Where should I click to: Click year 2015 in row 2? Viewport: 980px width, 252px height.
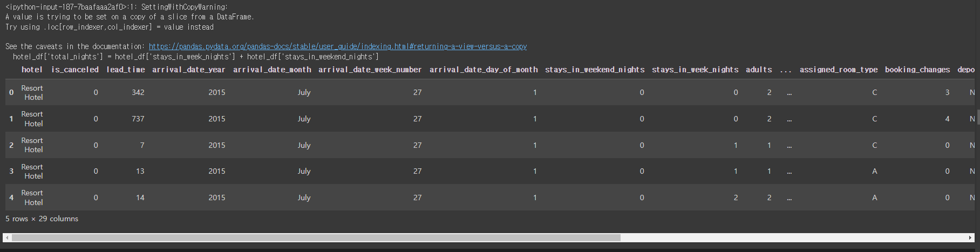[x=217, y=145]
